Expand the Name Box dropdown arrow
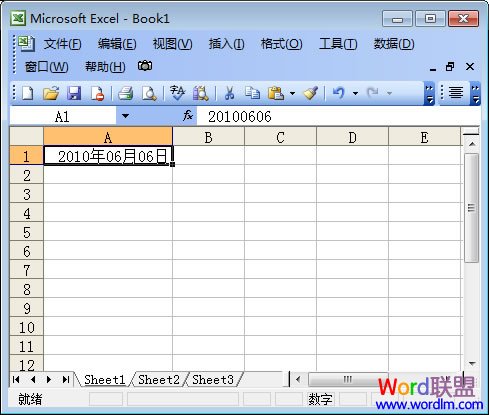489x415 pixels. coord(125,116)
